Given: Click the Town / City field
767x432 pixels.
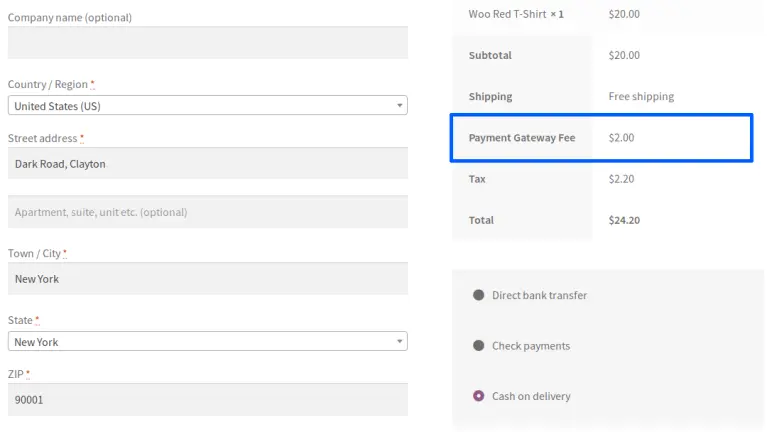Looking at the screenshot, I should (x=207, y=279).
